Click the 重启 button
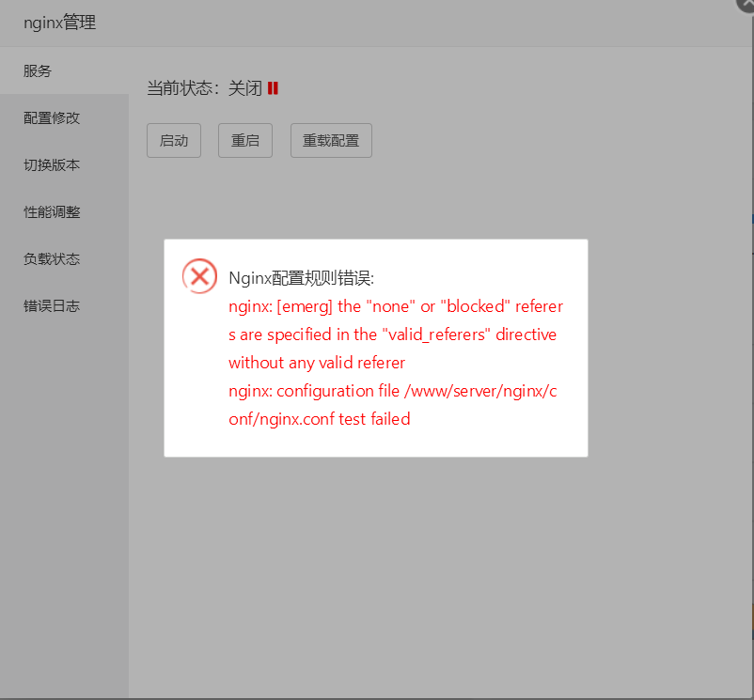Viewport: 754px width, 700px height. coord(245,140)
